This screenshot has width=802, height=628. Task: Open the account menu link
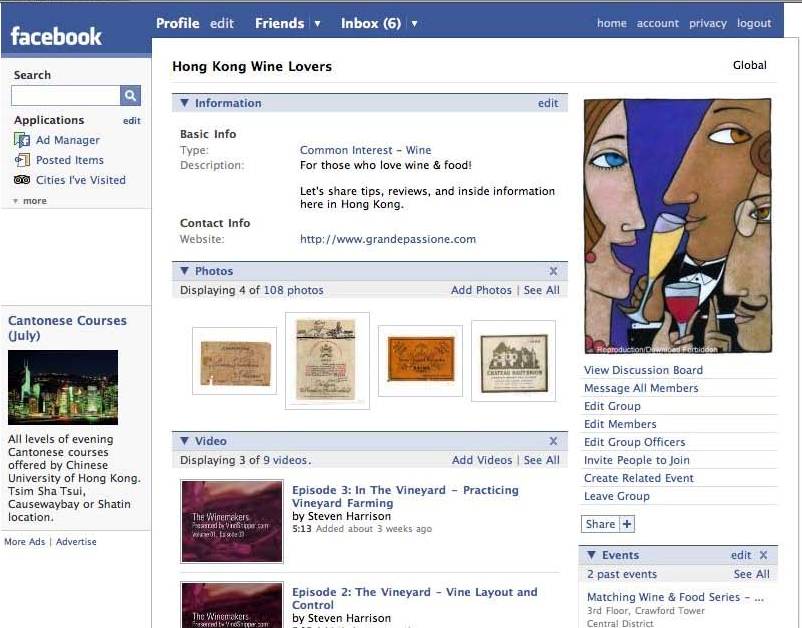pyautogui.click(x=657, y=23)
